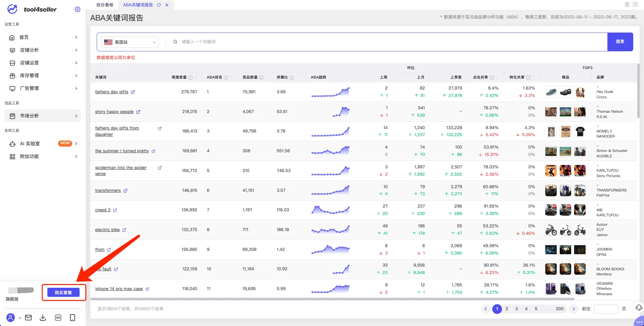Open the user account avatar icon
Image resolution: width=644 pixels, height=326 pixels.
11,318
